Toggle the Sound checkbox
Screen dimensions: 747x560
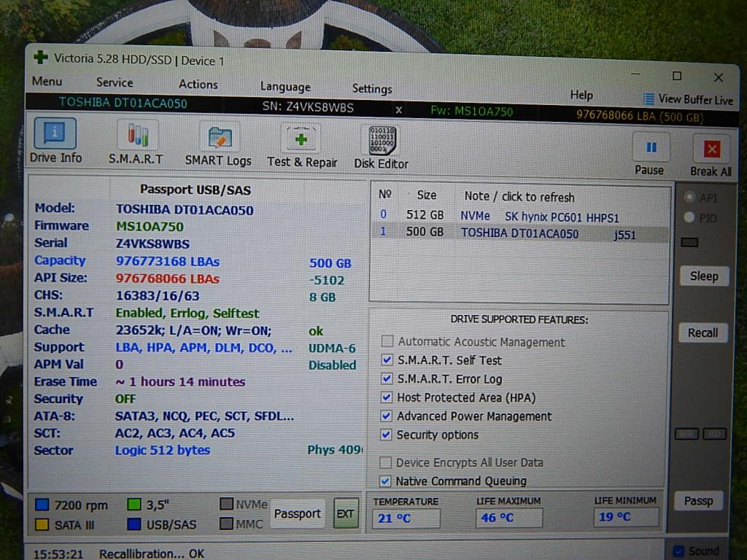(678, 551)
